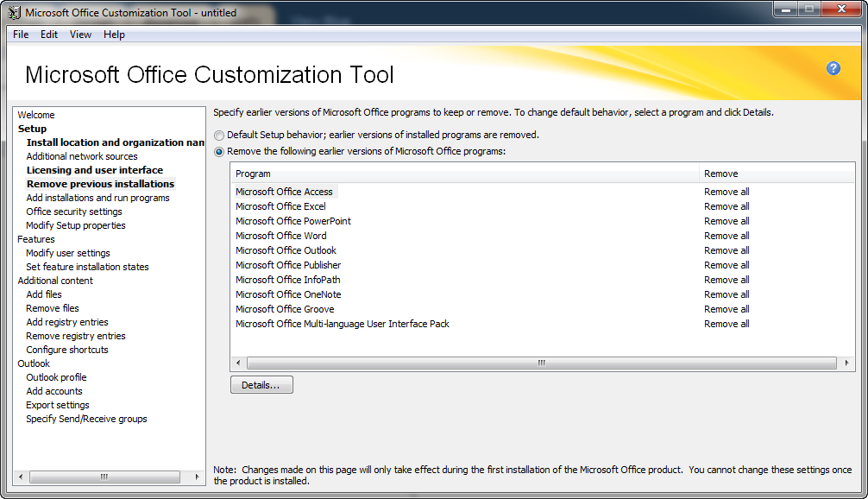
Task: Click the Program column header
Action: [x=465, y=174]
